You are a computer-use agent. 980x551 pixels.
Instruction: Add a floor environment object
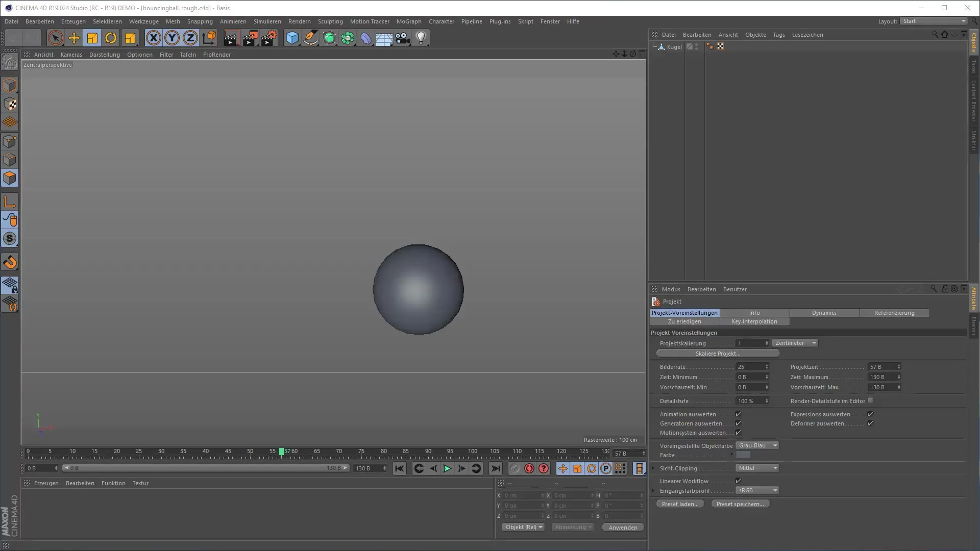(x=384, y=38)
